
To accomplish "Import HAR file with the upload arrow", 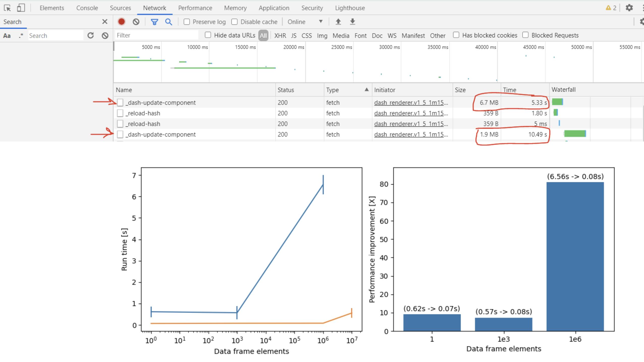I will click(338, 22).
